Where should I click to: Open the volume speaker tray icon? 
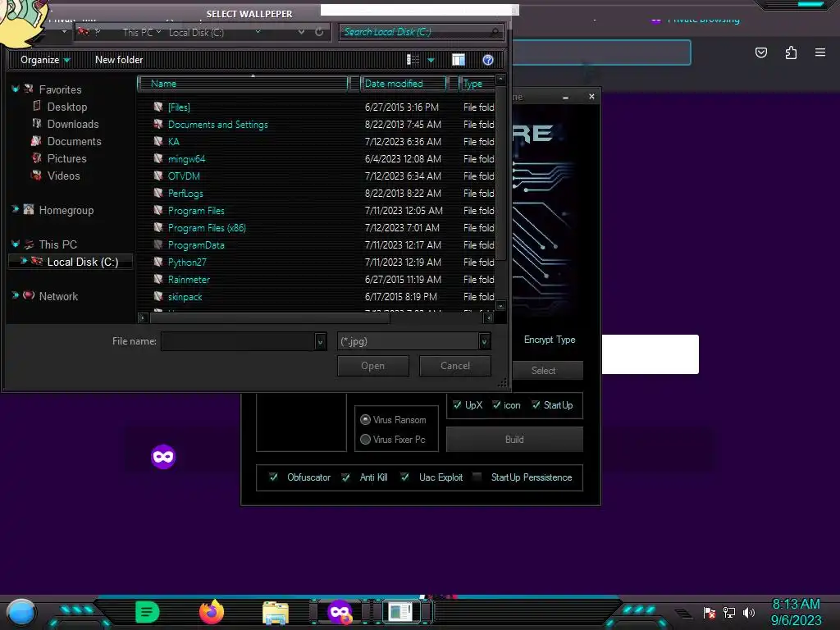tap(748, 612)
